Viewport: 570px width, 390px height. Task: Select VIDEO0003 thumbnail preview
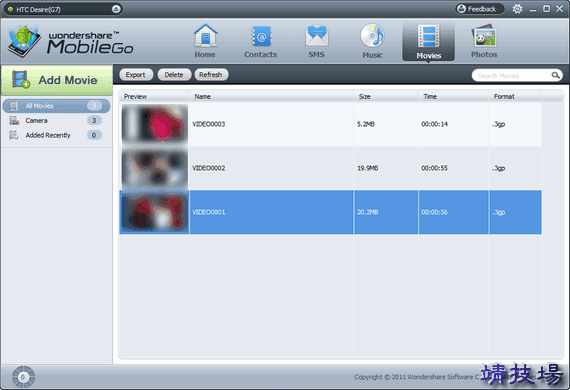tap(154, 124)
